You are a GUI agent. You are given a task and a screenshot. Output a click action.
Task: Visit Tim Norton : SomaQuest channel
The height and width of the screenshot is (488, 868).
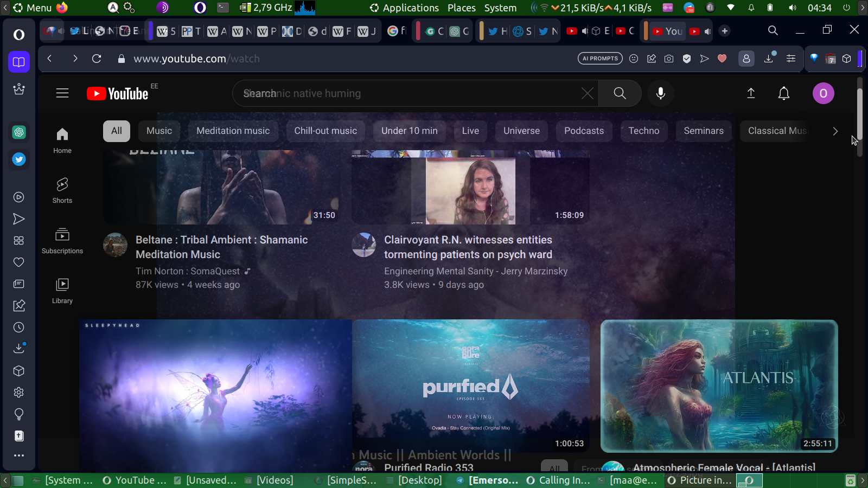click(188, 271)
